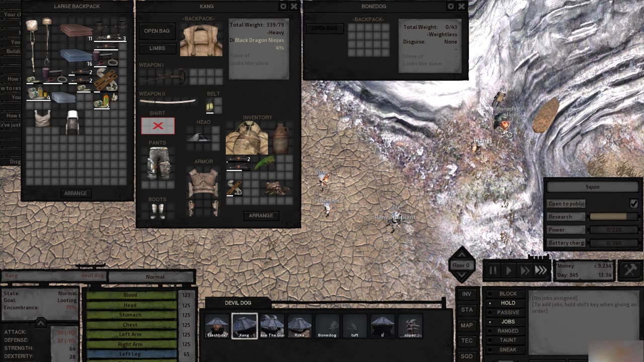
Task: Pick the jug in Kang's inventory
Action: (x=282, y=138)
